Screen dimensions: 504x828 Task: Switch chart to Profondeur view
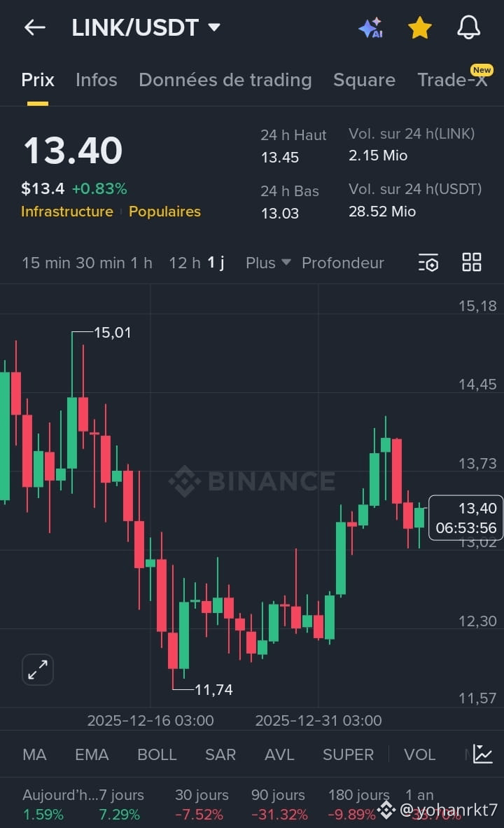point(343,263)
